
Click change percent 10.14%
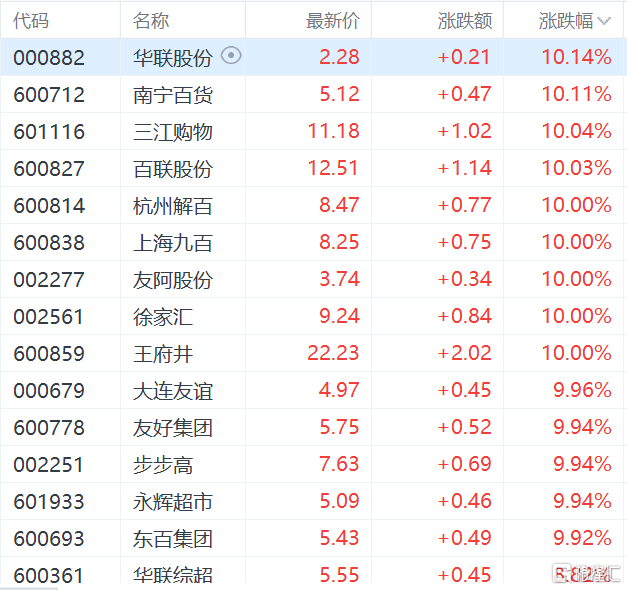(577, 57)
